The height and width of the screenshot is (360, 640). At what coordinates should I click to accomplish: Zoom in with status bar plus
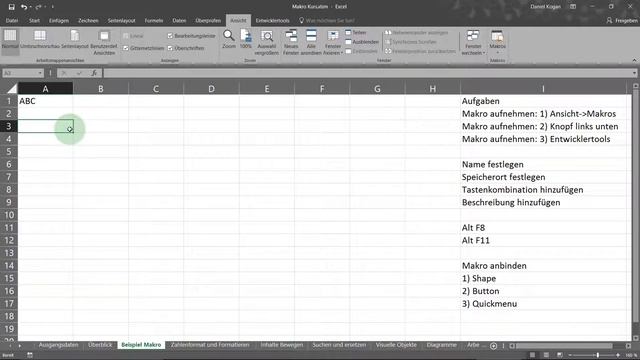point(618,355)
